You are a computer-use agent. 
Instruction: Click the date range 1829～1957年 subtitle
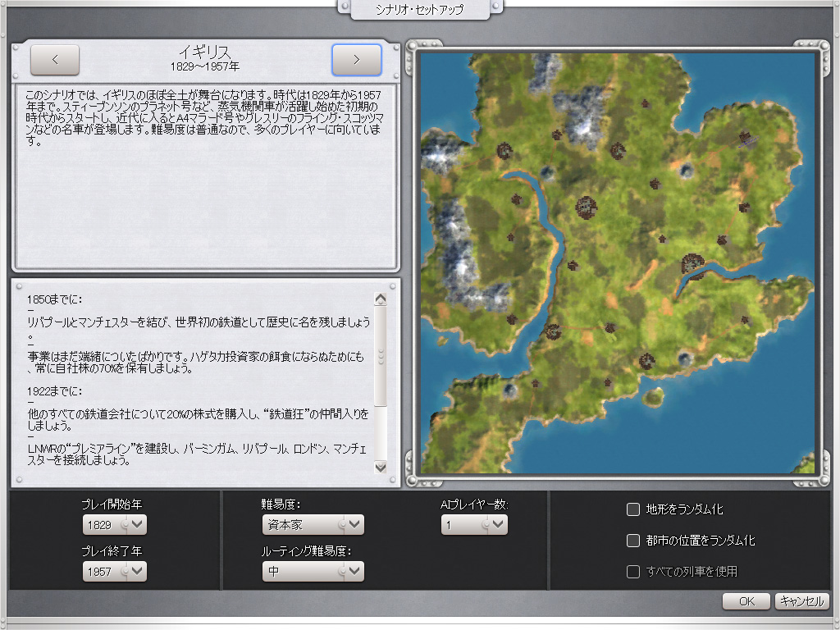tap(204, 66)
